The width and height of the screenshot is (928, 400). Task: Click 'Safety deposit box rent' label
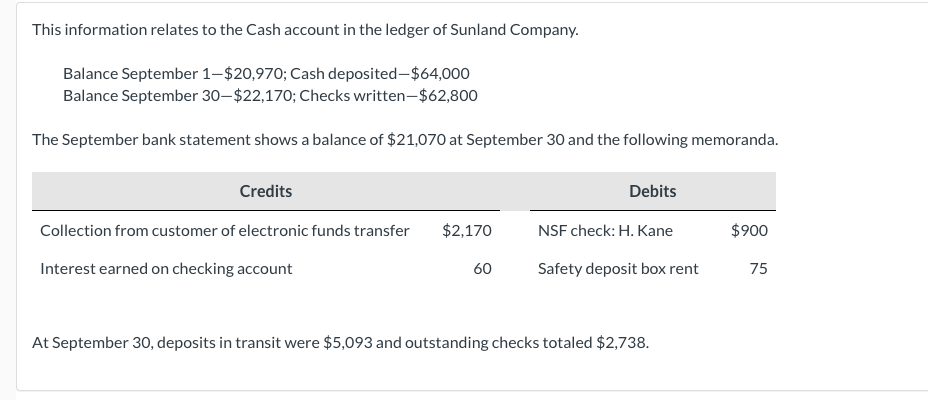[618, 269]
